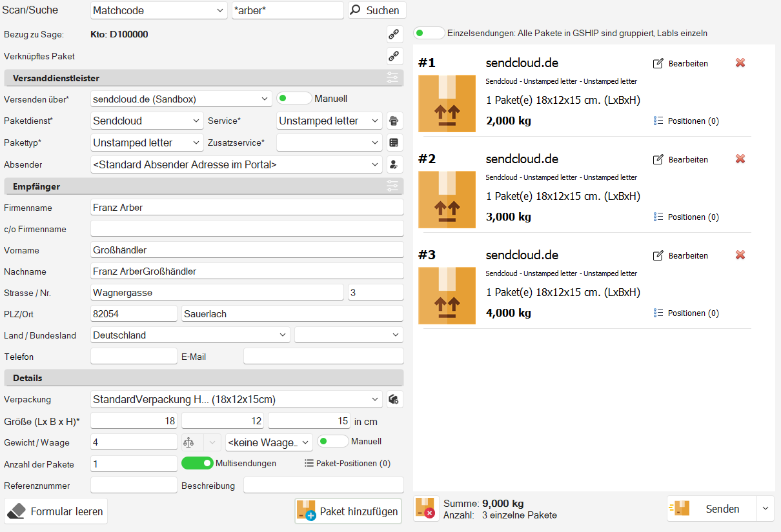Toggle Manuell switch next to Waage dropdown
This screenshot has height=532, width=781.
pyautogui.click(x=332, y=442)
